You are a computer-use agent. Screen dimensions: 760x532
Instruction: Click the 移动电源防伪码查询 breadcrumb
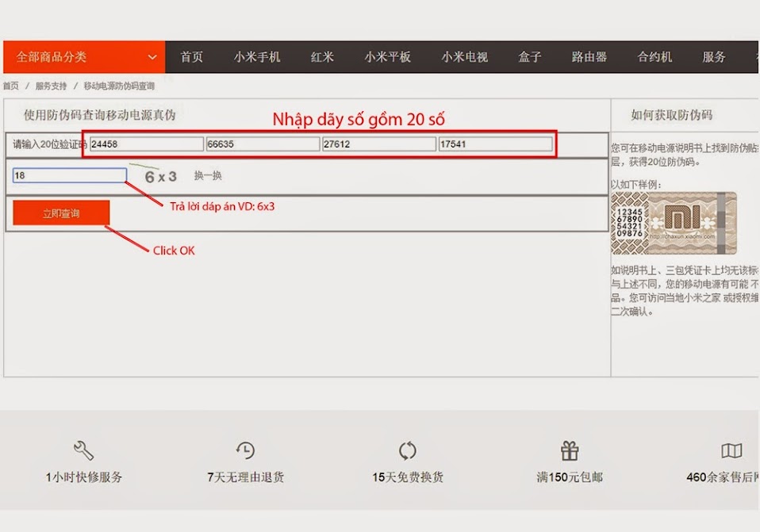pos(119,86)
